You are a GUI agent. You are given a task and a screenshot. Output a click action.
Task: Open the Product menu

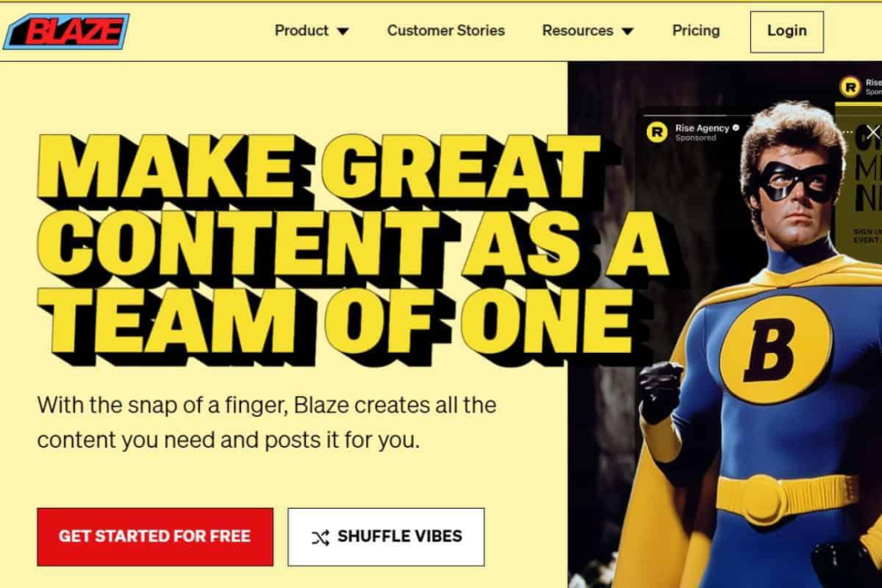coord(301,30)
